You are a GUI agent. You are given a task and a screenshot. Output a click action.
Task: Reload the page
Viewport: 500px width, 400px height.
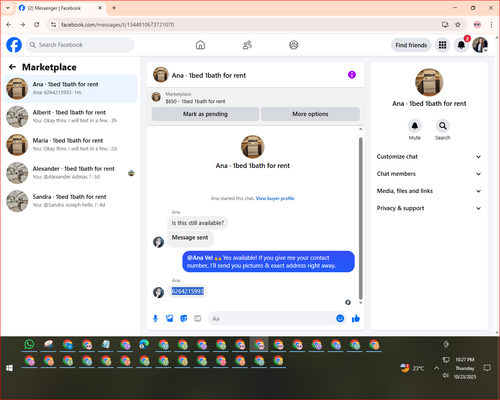37,25
